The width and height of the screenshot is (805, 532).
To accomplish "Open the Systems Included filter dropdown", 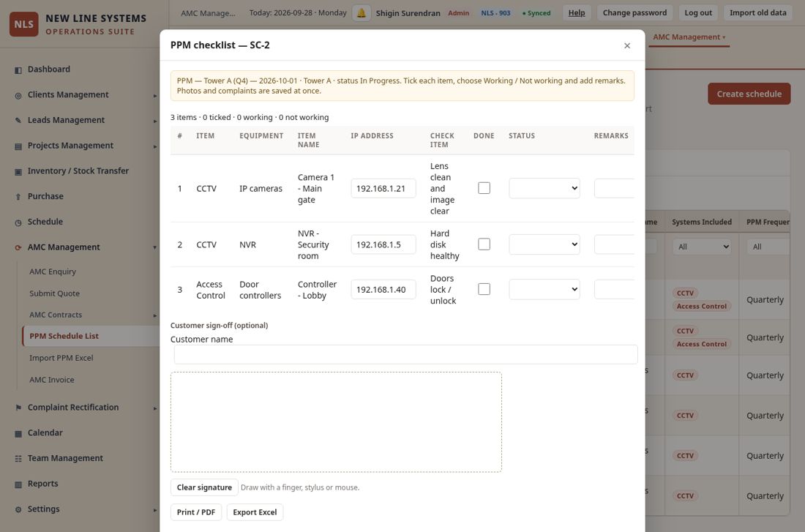I will tap(701, 247).
